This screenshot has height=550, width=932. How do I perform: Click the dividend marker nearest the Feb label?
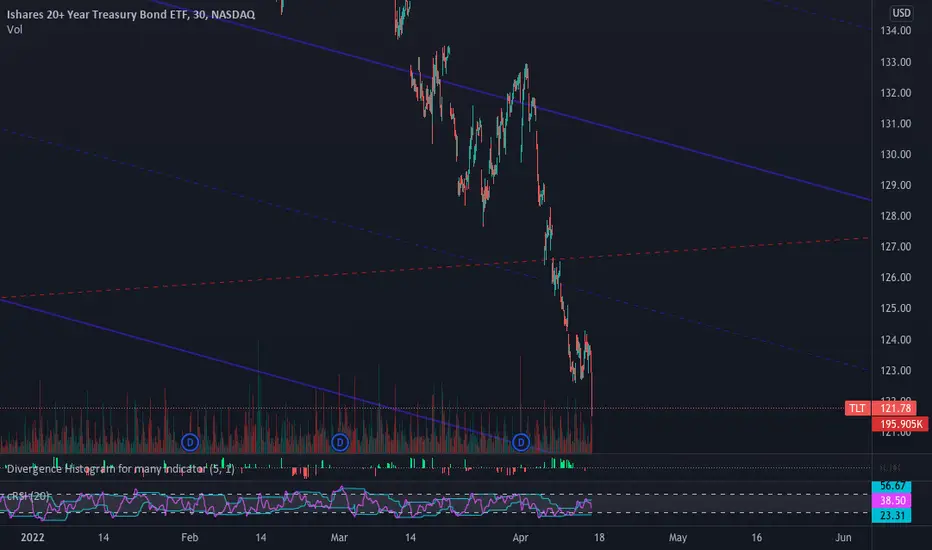point(190,442)
